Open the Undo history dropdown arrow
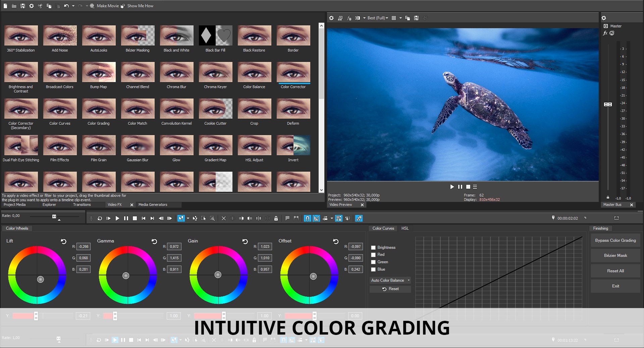Image resolution: width=644 pixels, height=348 pixels. click(x=73, y=6)
